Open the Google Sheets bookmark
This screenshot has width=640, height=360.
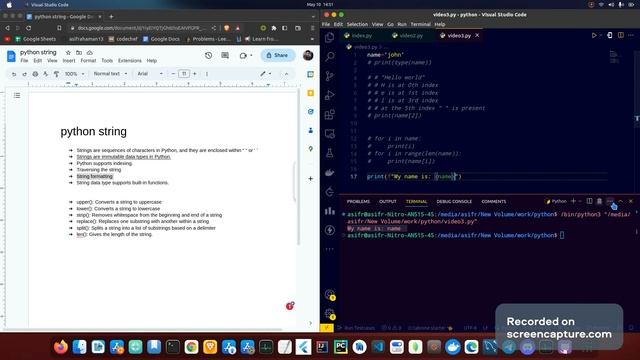(x=35, y=39)
